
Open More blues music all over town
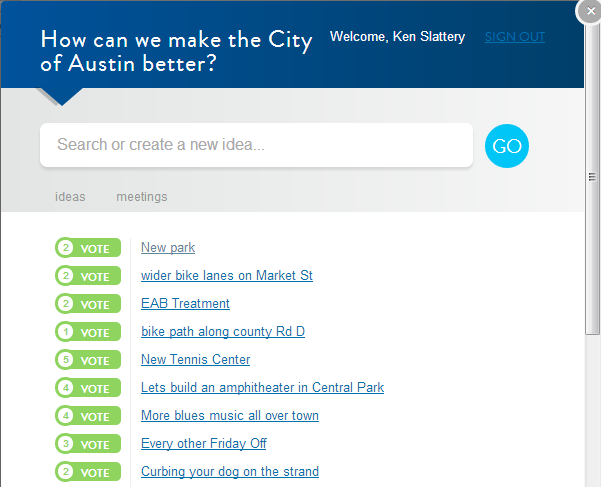pos(229,416)
